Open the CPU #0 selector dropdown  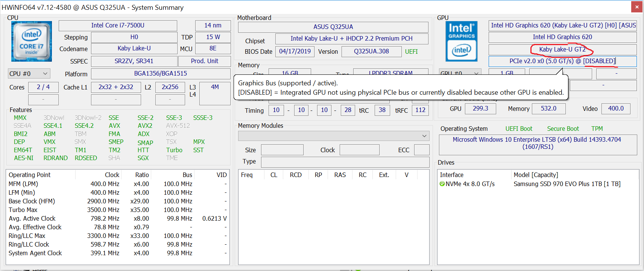click(29, 74)
